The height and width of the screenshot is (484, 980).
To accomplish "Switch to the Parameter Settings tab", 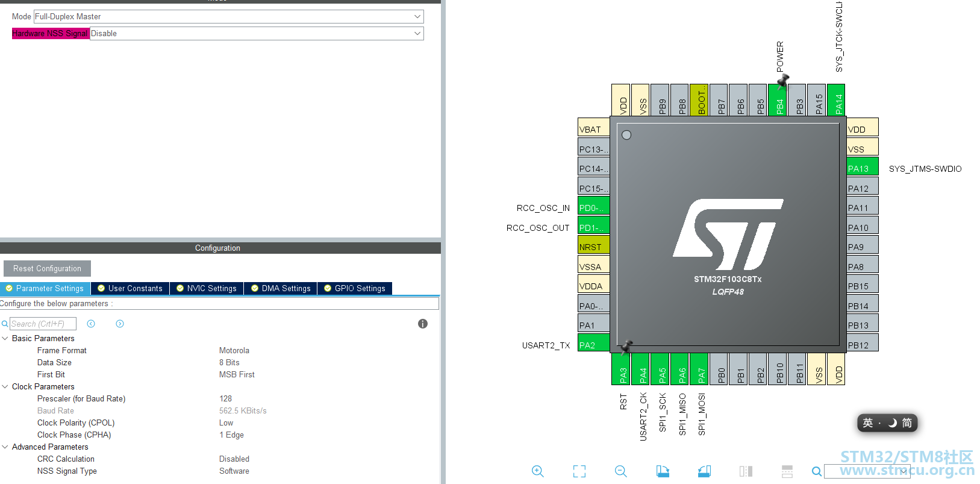I will pyautogui.click(x=45, y=289).
